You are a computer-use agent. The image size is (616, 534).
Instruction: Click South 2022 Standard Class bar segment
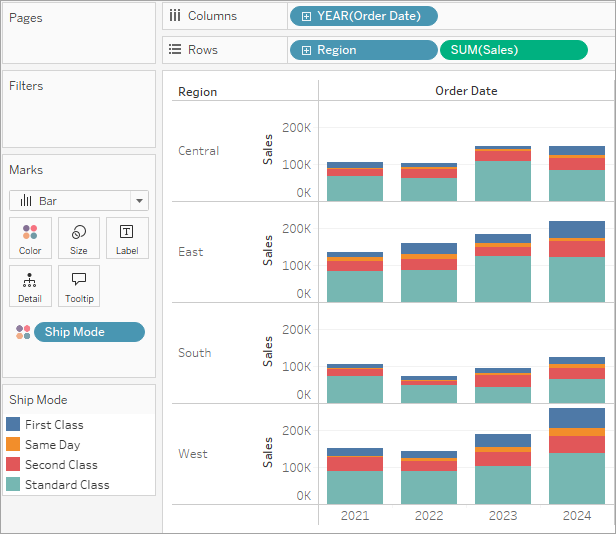(x=429, y=394)
